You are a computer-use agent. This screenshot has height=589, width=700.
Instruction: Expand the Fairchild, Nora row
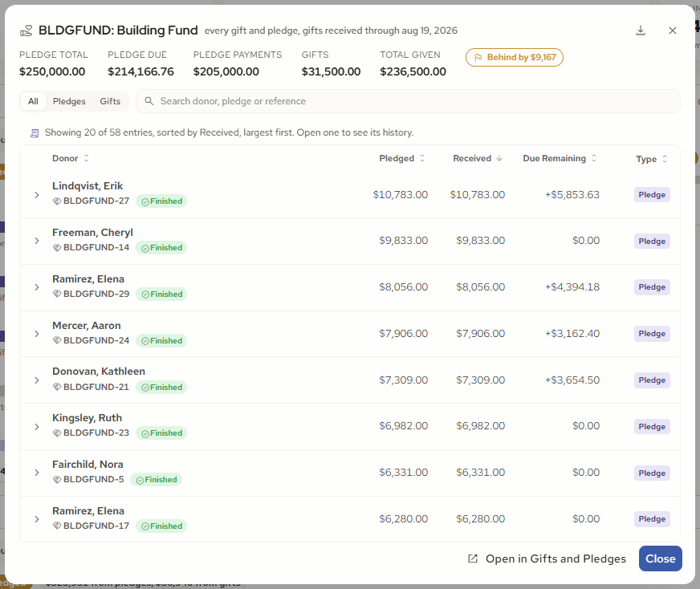(37, 473)
